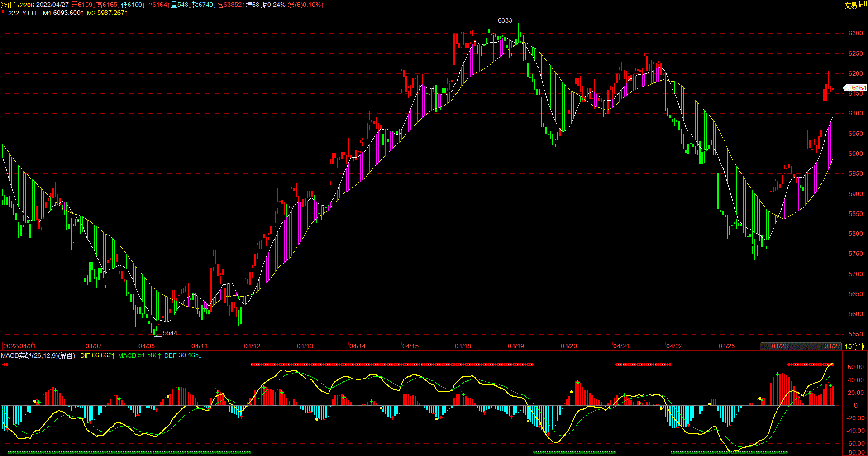Click the 04/27 date marker
868x456 pixels.
coord(832,346)
